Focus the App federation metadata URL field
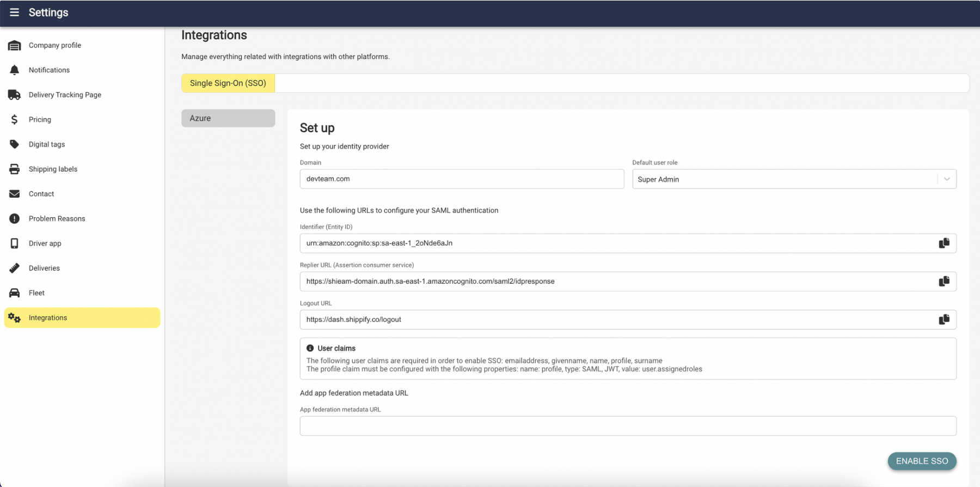 tap(628, 426)
